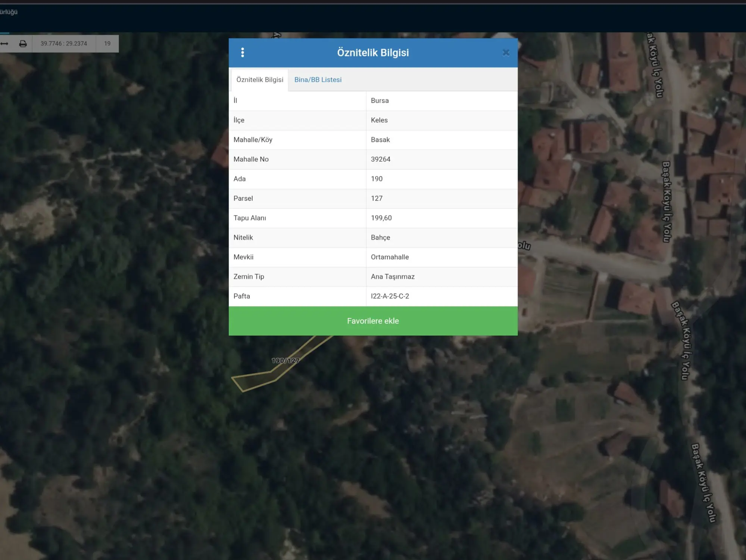Click the zoom level 19 indicator

[107, 44]
